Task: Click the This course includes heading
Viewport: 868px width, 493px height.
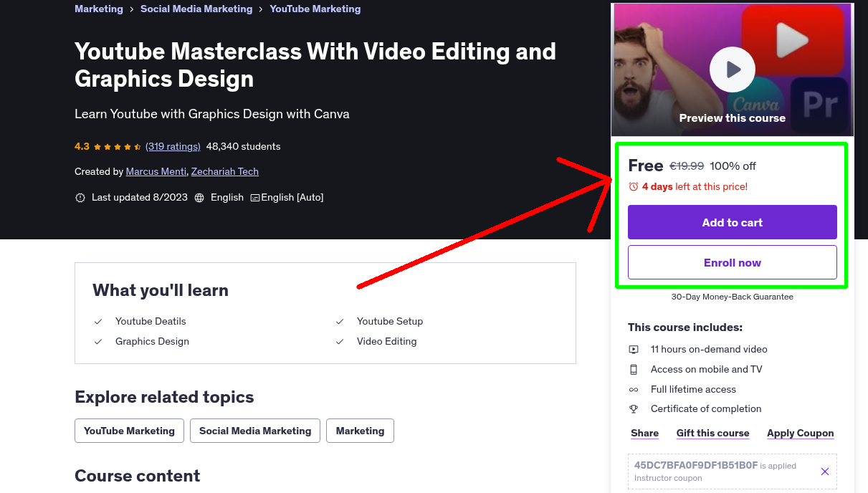Action: pos(685,327)
